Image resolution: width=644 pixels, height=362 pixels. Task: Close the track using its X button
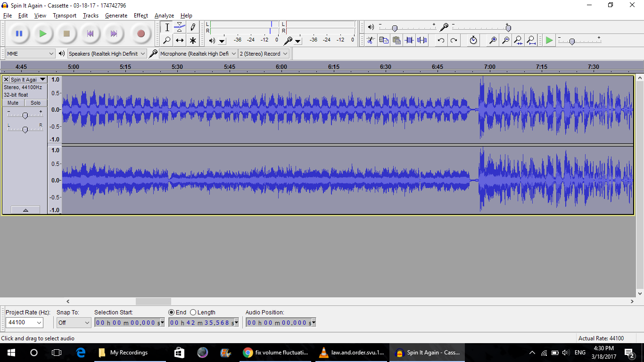click(x=6, y=80)
